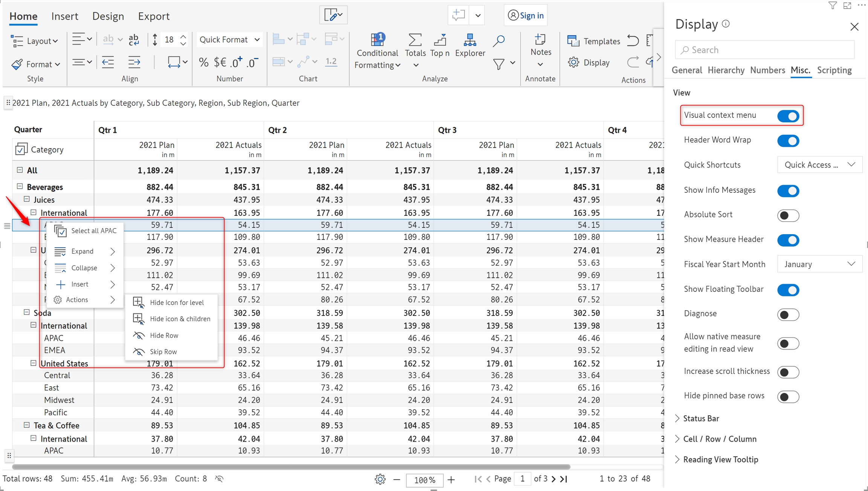Click the Totals sigma icon
The width and height of the screenshot is (868, 491).
click(x=415, y=40)
